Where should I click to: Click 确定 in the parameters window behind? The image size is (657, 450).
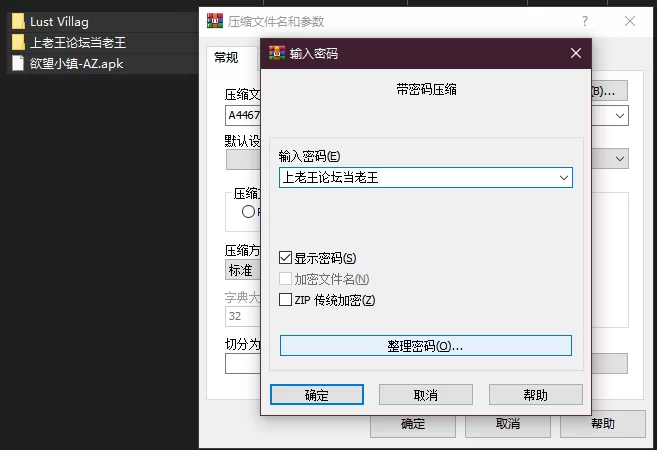pos(413,426)
